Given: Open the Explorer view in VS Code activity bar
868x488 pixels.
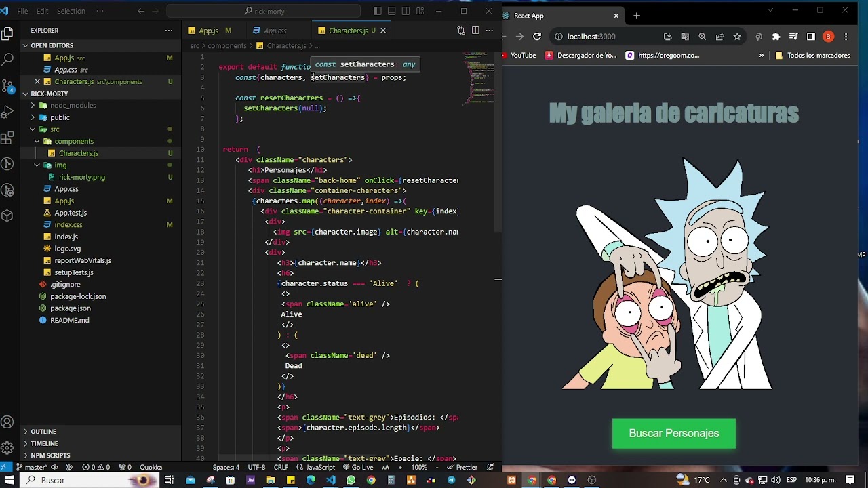Looking at the screenshot, I should [x=7, y=33].
